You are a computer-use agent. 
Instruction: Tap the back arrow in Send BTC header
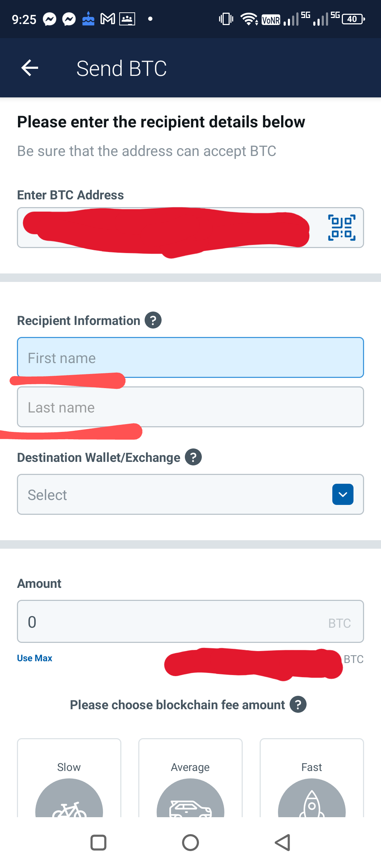(30, 68)
